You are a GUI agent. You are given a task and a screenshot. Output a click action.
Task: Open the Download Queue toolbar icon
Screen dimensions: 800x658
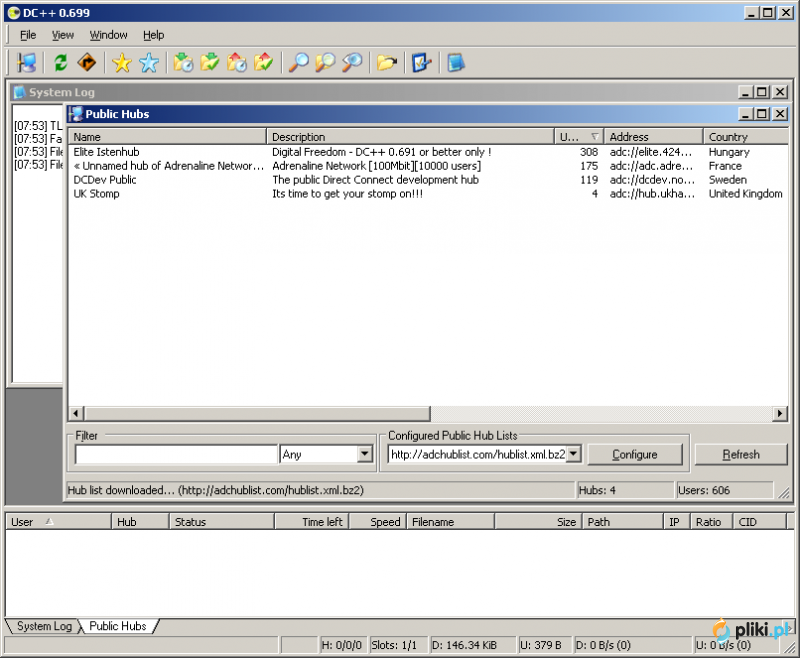click(183, 63)
